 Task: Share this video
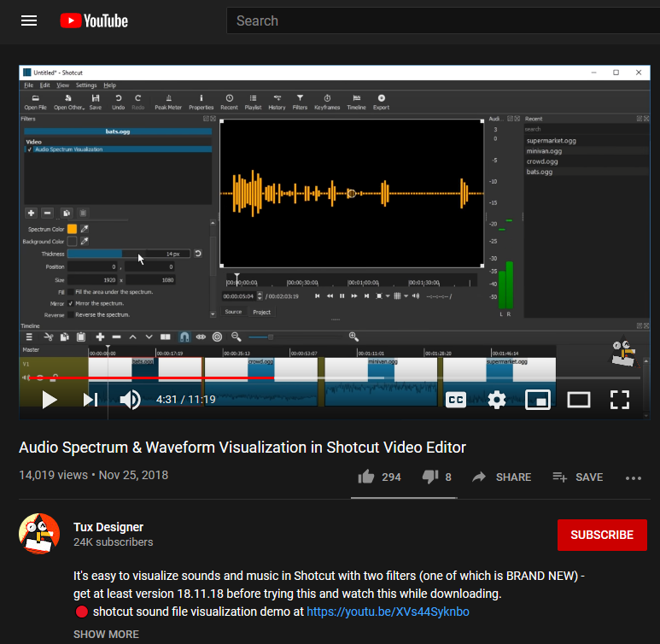tap(502, 477)
